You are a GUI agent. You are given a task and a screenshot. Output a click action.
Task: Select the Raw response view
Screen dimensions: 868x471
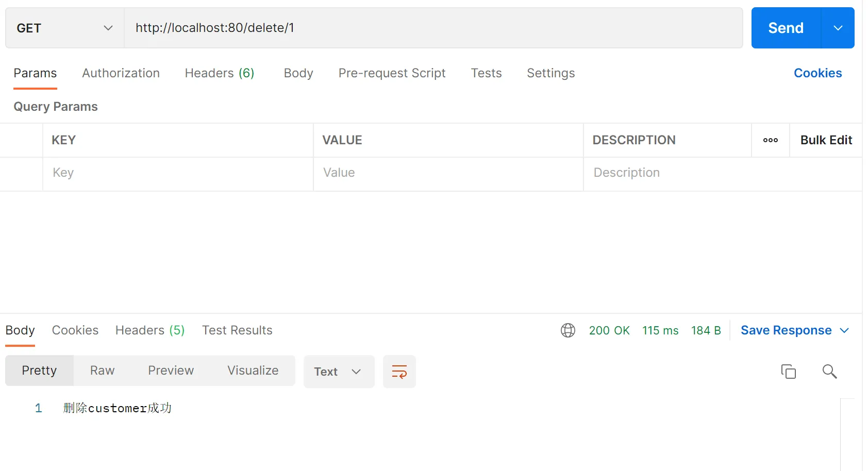pyautogui.click(x=102, y=371)
